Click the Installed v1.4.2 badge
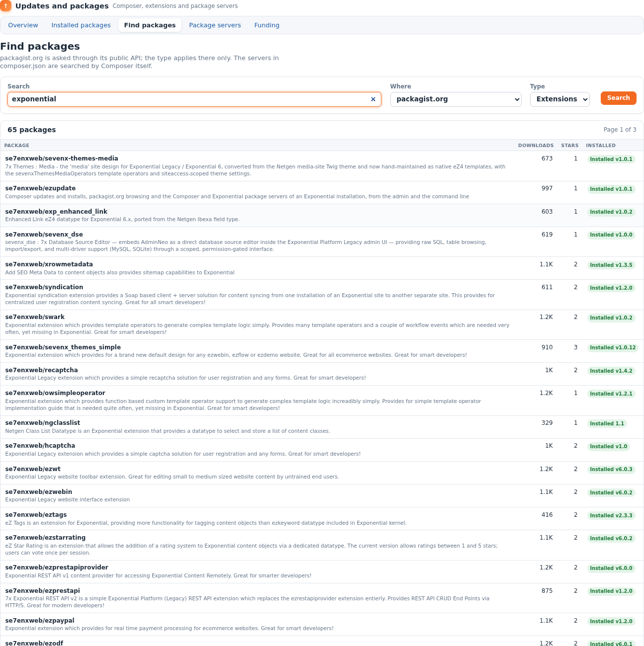The width and height of the screenshot is (644, 646). point(611,371)
